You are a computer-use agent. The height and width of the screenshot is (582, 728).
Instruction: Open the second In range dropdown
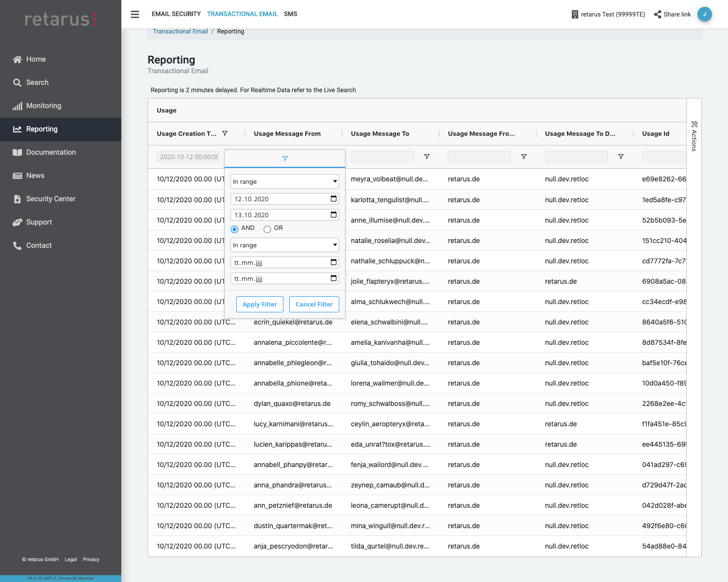285,245
